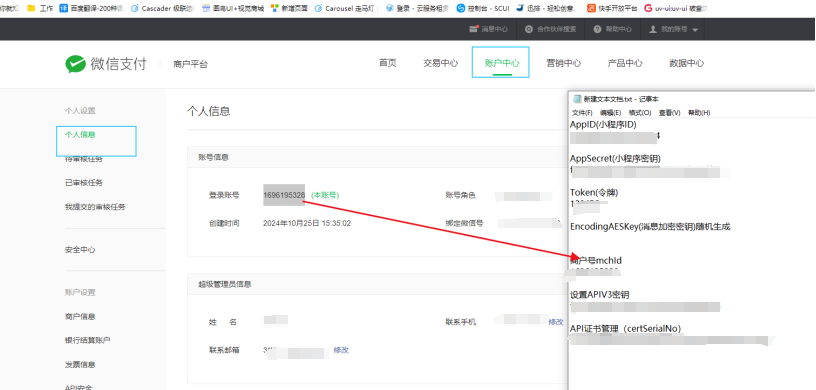The image size is (816, 390).
Task: Open Notepad 格式(O) menu
Action: 640,112
